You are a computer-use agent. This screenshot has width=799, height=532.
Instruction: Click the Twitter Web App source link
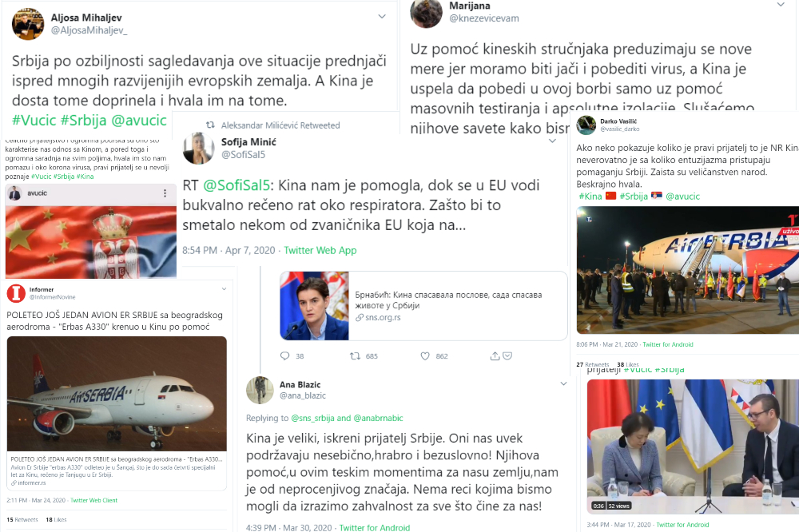[320, 250]
